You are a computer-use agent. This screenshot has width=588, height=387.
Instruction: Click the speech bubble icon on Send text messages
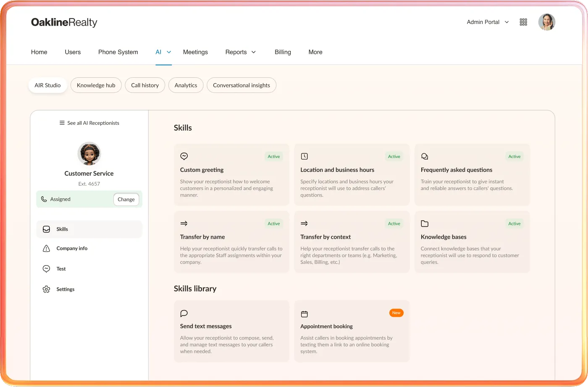click(184, 313)
